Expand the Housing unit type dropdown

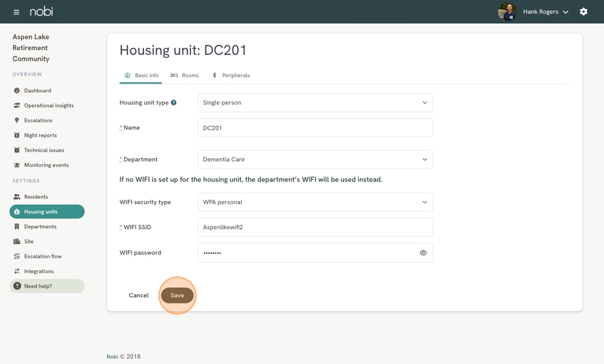tap(315, 102)
